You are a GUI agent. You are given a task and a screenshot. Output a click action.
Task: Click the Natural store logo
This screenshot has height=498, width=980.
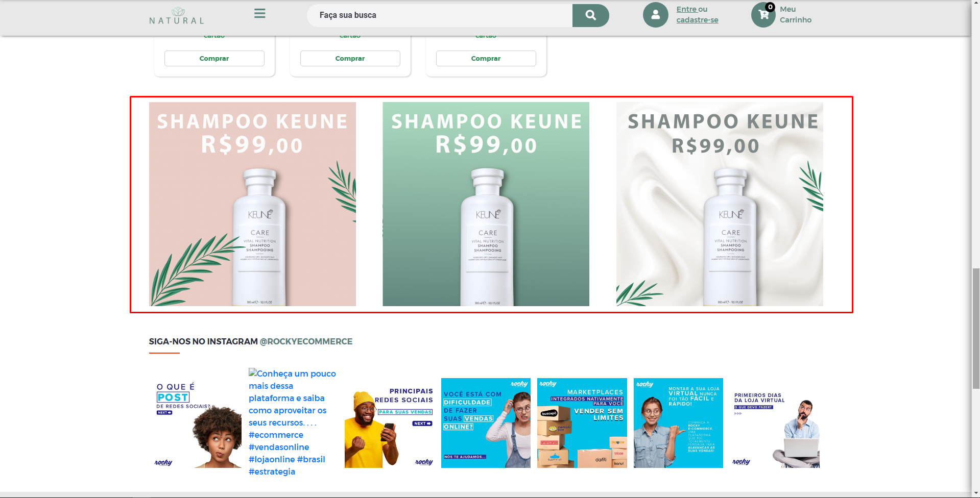tap(177, 16)
